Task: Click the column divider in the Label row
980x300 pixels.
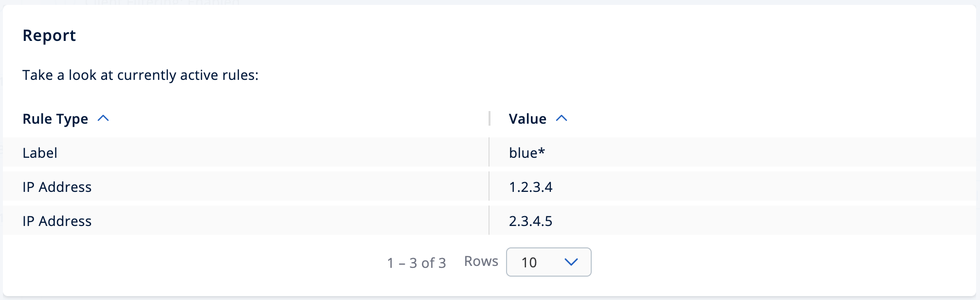Action: (489, 152)
